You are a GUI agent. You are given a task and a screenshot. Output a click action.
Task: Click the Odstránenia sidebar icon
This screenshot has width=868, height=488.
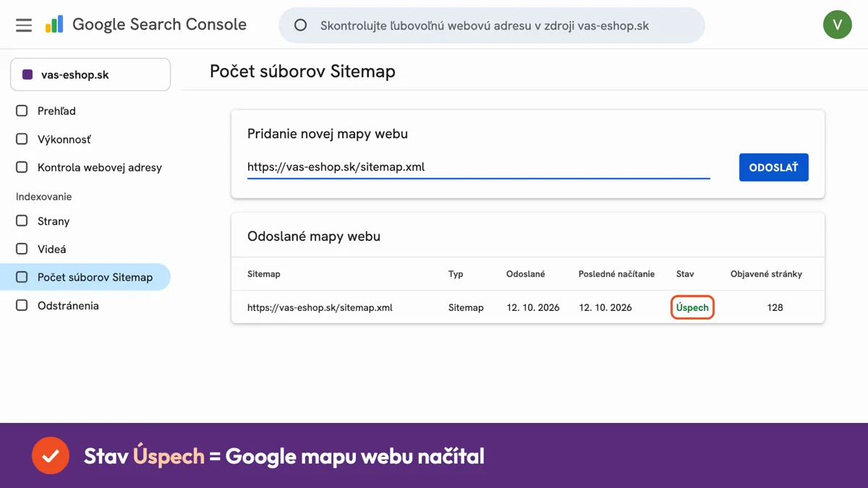pyautogui.click(x=22, y=305)
